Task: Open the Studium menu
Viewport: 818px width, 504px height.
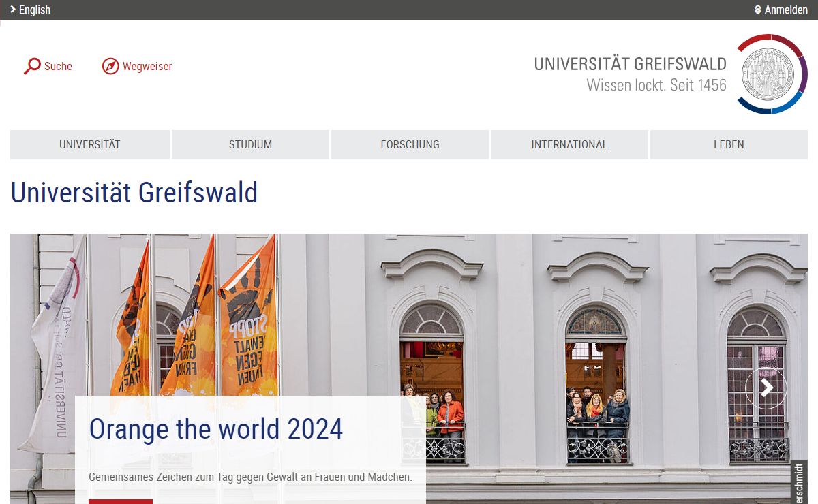Action: 250,144
